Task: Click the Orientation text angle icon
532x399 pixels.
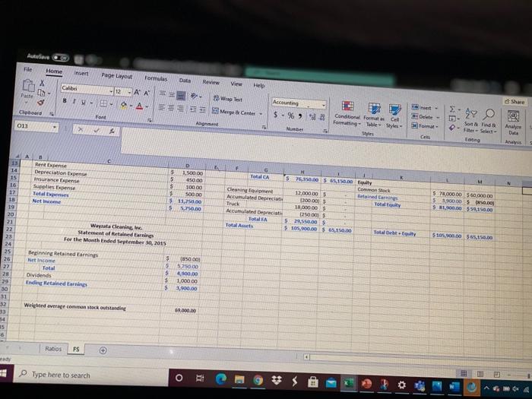Action: (195, 97)
